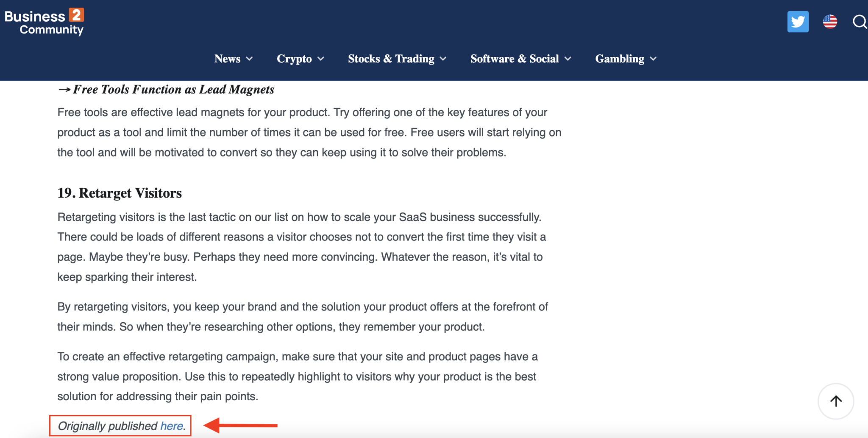Select the Crypto menu item
Viewport: 868px width, 438px height.
pyautogui.click(x=295, y=59)
